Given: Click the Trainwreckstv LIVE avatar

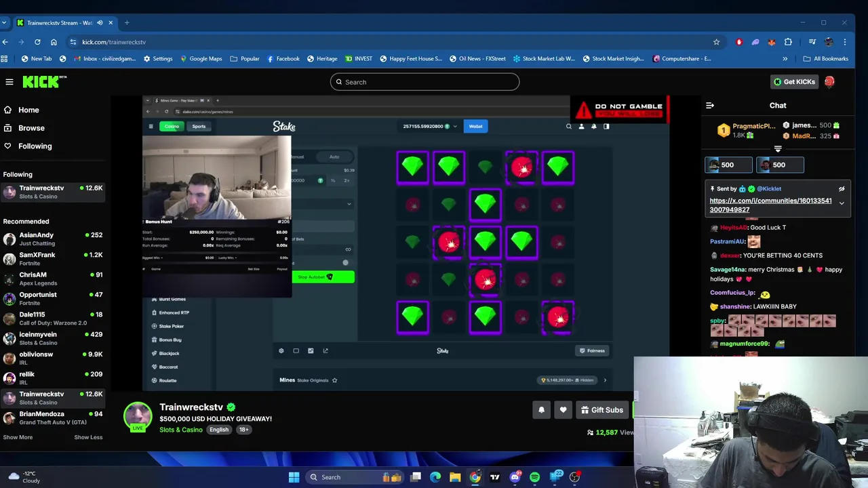Looking at the screenshot, I should [138, 416].
